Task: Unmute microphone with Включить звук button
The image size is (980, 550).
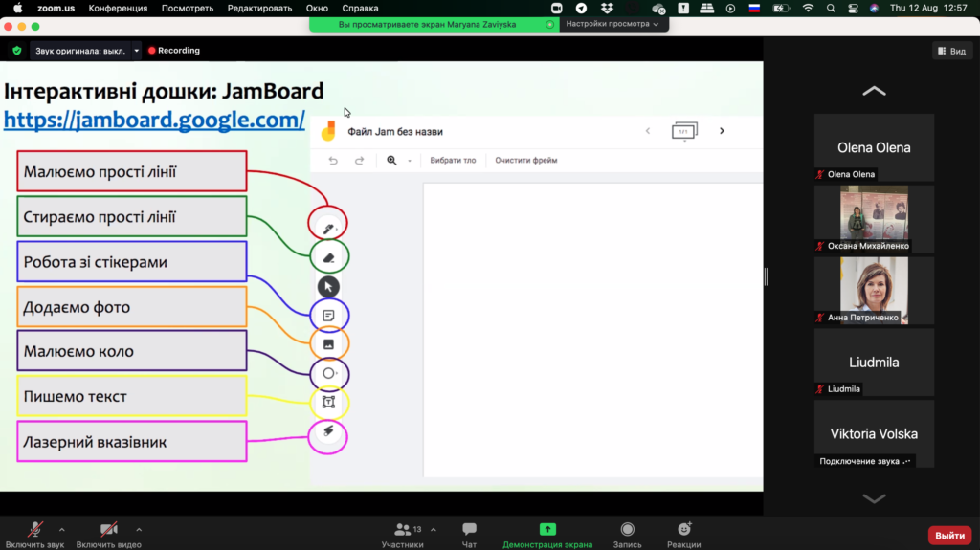Action: (36, 535)
